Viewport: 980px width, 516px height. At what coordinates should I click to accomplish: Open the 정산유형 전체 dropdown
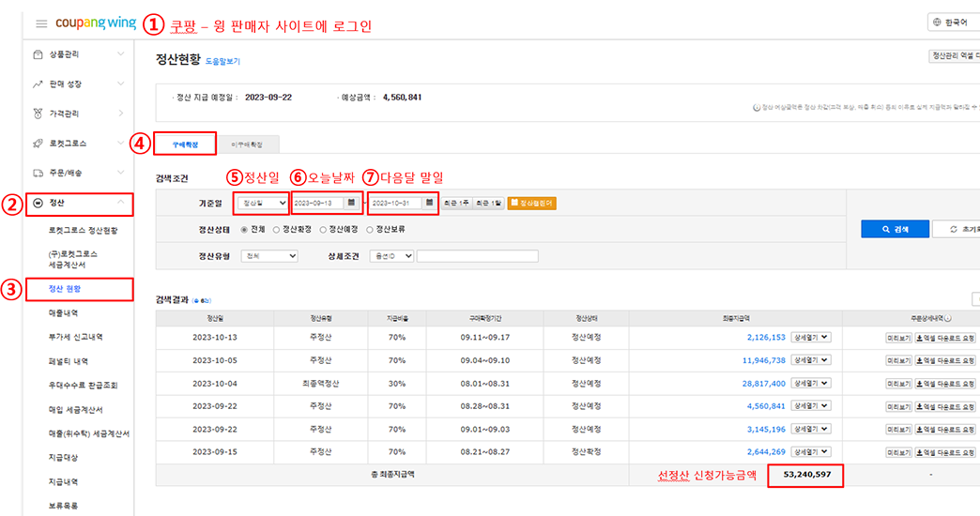point(269,256)
